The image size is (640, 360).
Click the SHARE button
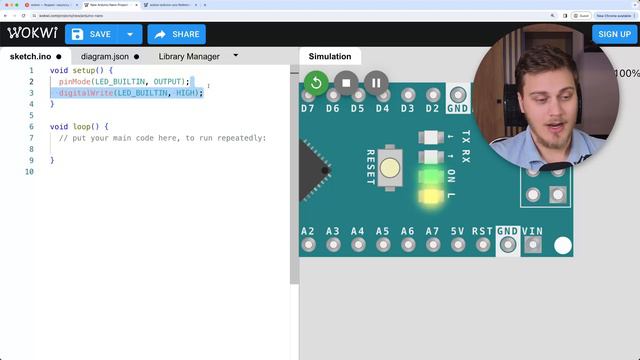click(177, 34)
